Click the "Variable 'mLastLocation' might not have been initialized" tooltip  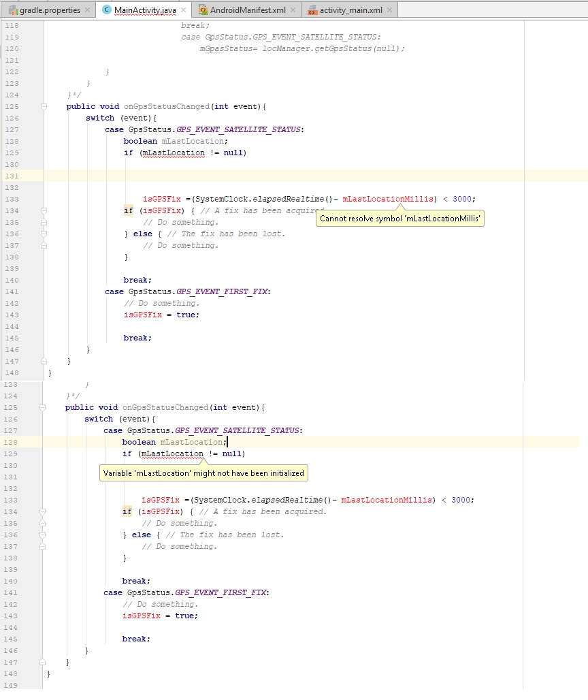(203, 473)
